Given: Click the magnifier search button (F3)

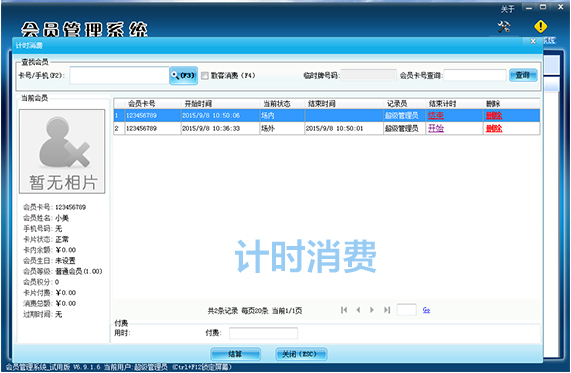Looking at the screenshot, I should 184,75.
